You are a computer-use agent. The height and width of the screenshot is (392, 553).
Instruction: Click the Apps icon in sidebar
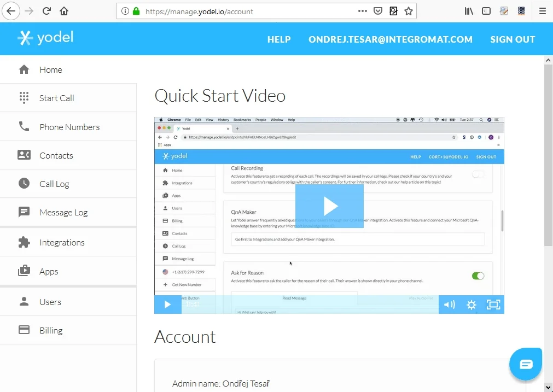[24, 271]
